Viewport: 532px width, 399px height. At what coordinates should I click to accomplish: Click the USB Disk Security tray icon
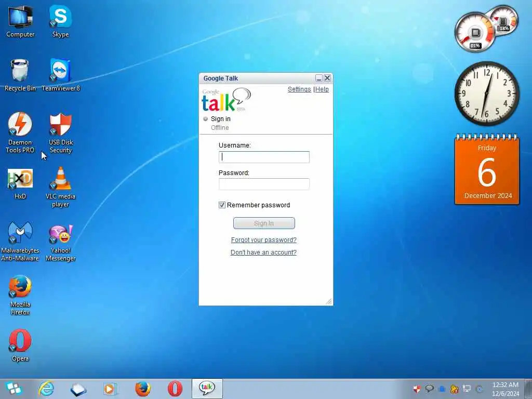tap(417, 389)
